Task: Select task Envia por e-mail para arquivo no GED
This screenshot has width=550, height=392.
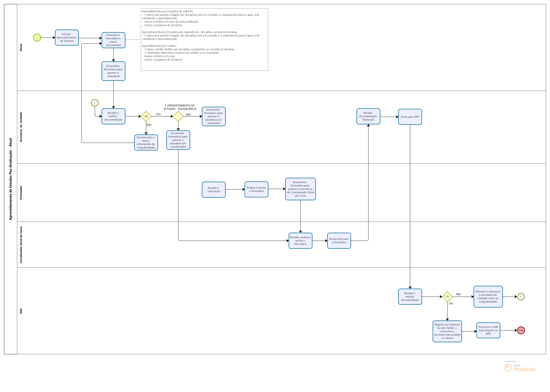Action: [x=488, y=330]
